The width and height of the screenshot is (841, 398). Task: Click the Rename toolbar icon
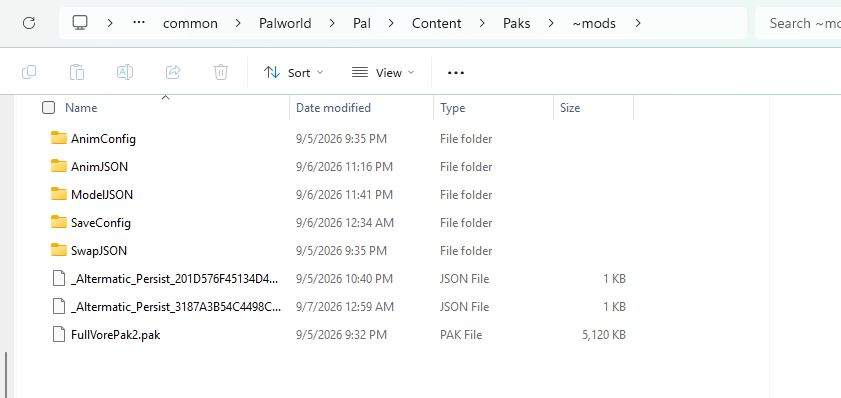pos(125,72)
